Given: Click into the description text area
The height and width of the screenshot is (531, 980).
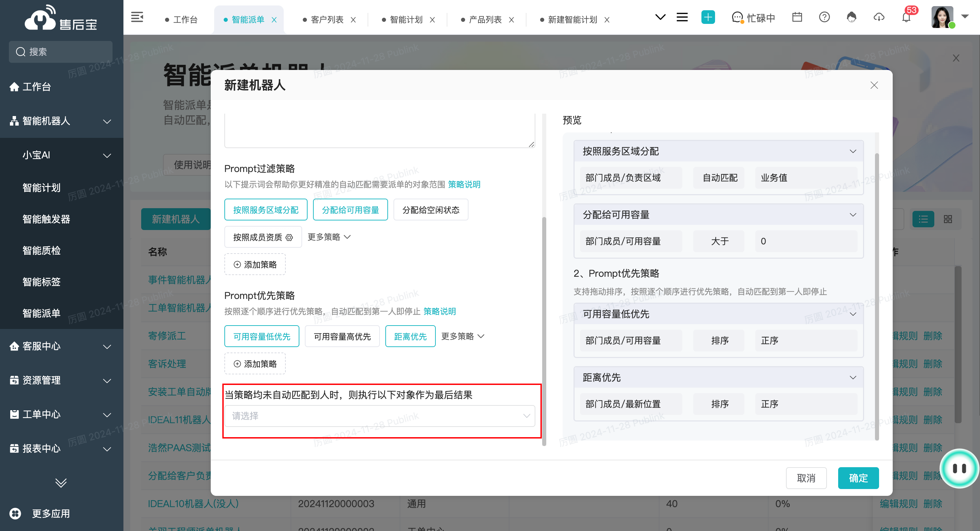Looking at the screenshot, I should pyautogui.click(x=380, y=130).
